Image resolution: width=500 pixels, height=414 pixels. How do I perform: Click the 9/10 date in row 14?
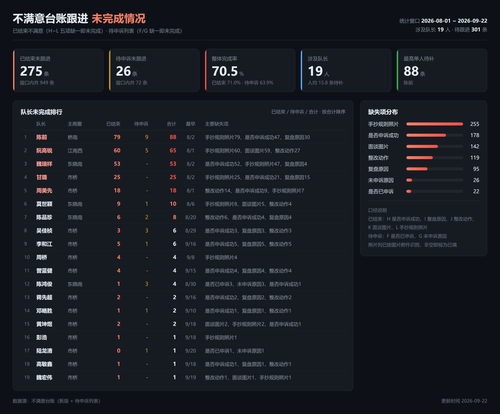pos(191,311)
